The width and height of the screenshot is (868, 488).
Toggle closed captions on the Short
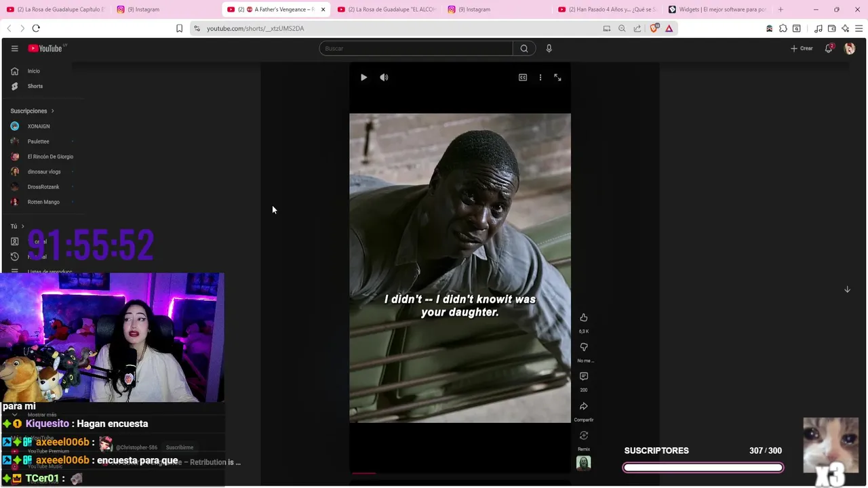(x=523, y=77)
